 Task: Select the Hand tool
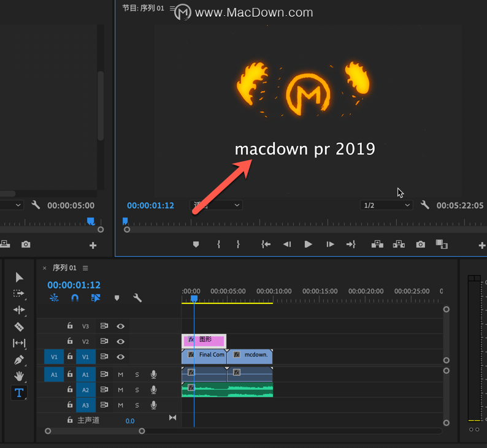(x=19, y=376)
